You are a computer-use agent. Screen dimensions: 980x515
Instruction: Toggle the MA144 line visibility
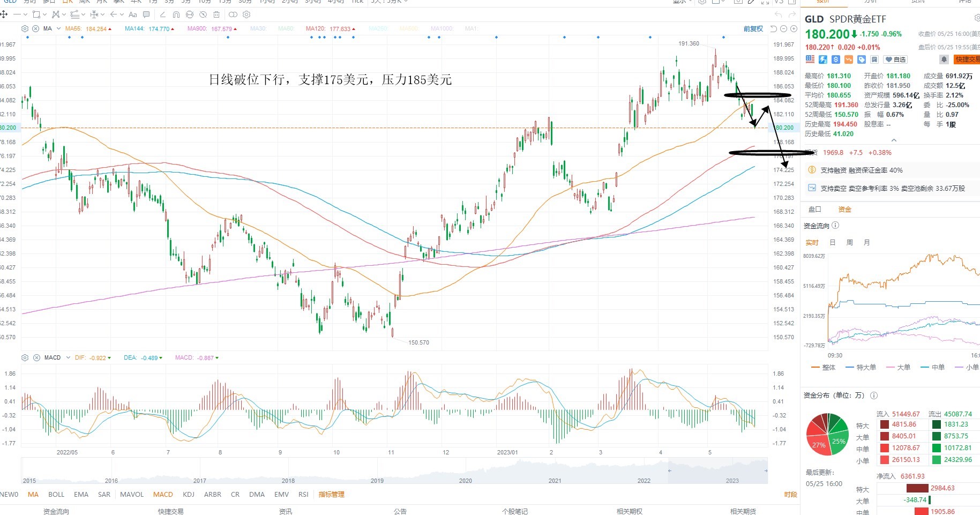149,29
